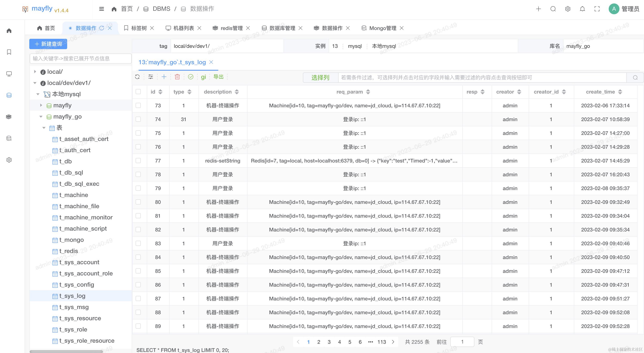Click the plus icon in top header
This screenshot has height=353, width=644.
(x=539, y=9)
